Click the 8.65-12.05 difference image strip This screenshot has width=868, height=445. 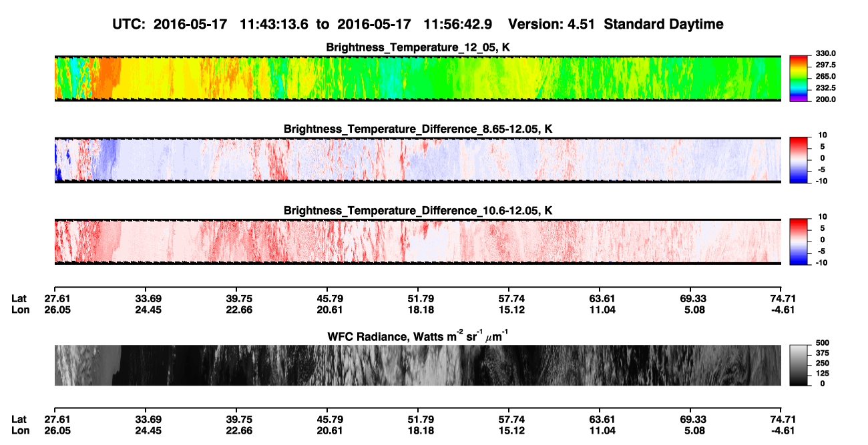point(417,160)
